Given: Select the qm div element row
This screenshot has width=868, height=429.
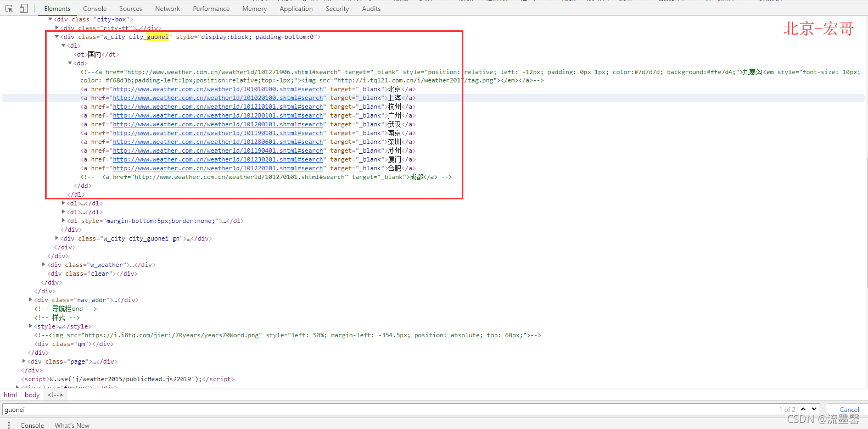Looking at the screenshot, I should [74, 344].
